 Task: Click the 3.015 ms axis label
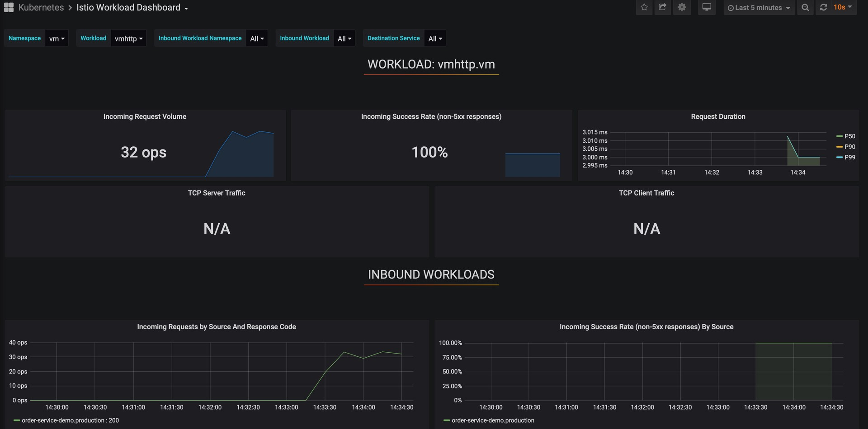point(594,132)
